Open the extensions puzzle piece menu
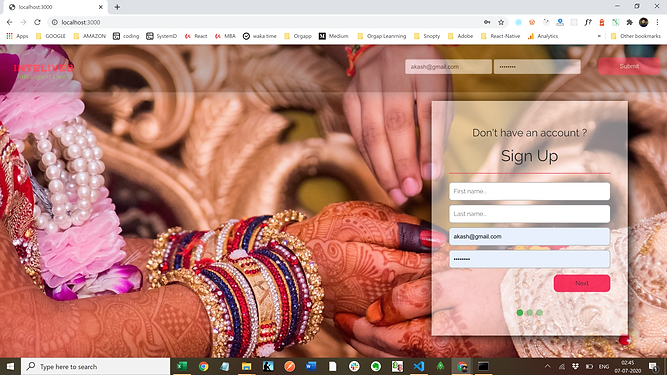 point(630,22)
